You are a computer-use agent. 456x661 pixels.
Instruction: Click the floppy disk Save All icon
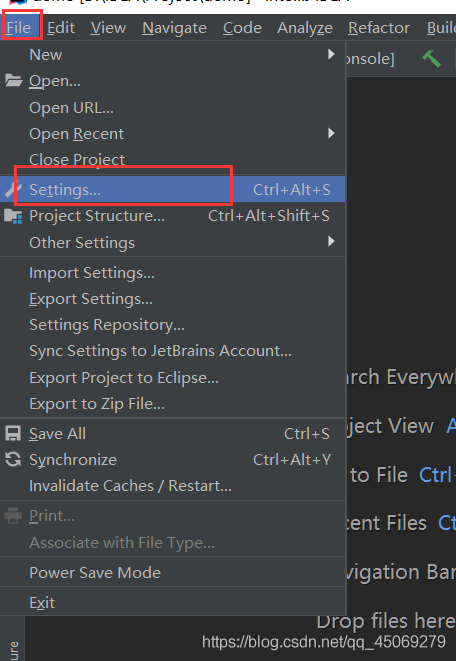click(13, 433)
